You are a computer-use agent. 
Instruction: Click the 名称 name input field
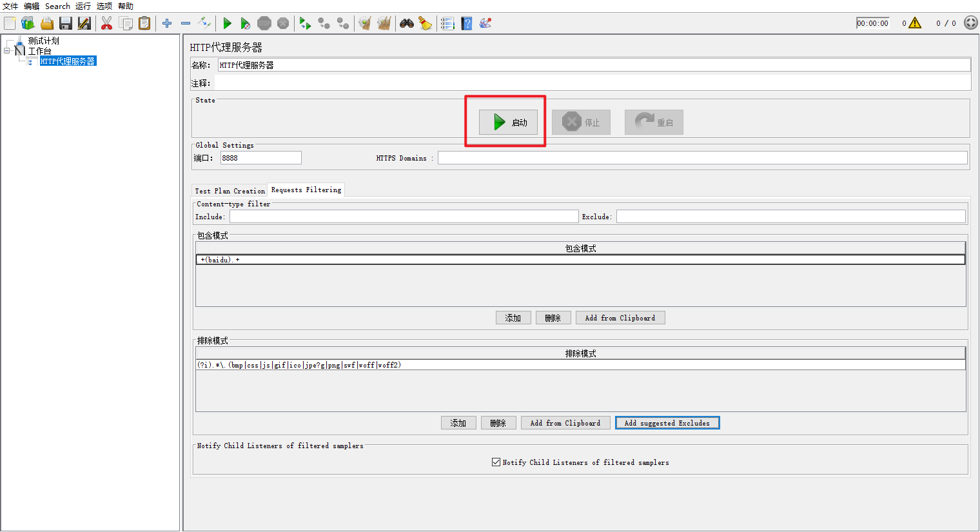pyautogui.click(x=594, y=65)
